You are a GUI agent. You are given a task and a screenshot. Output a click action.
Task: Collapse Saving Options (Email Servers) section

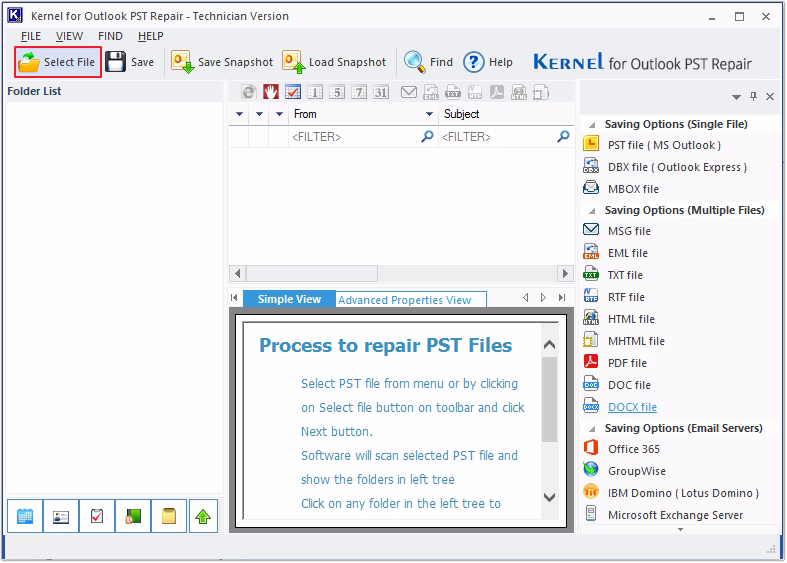coord(592,429)
